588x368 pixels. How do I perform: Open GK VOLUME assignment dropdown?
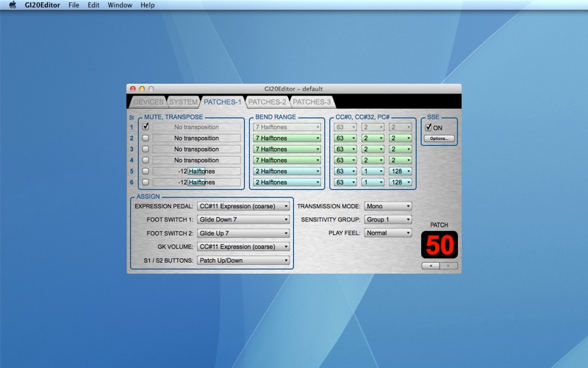243,247
